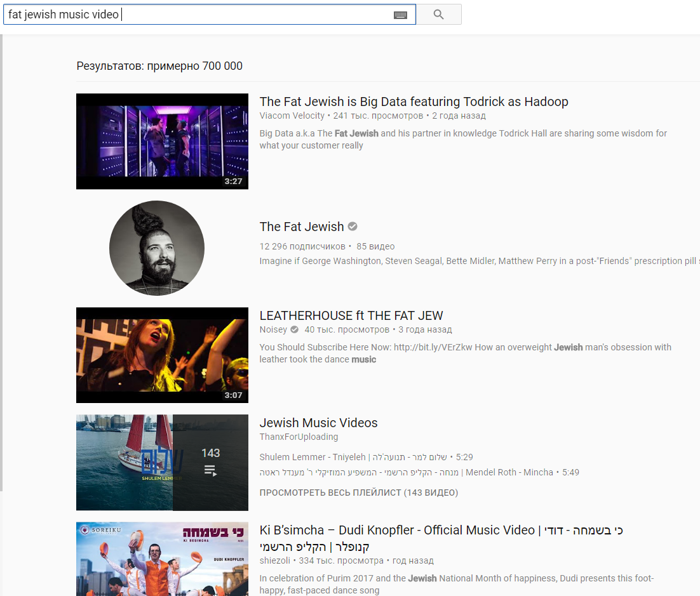The width and height of the screenshot is (700, 596).
Task: Open The Fat Jewish channel title
Action: point(301,227)
